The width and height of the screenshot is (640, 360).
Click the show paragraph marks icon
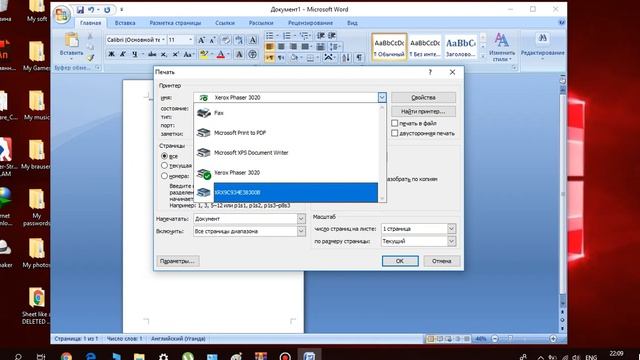point(359,58)
